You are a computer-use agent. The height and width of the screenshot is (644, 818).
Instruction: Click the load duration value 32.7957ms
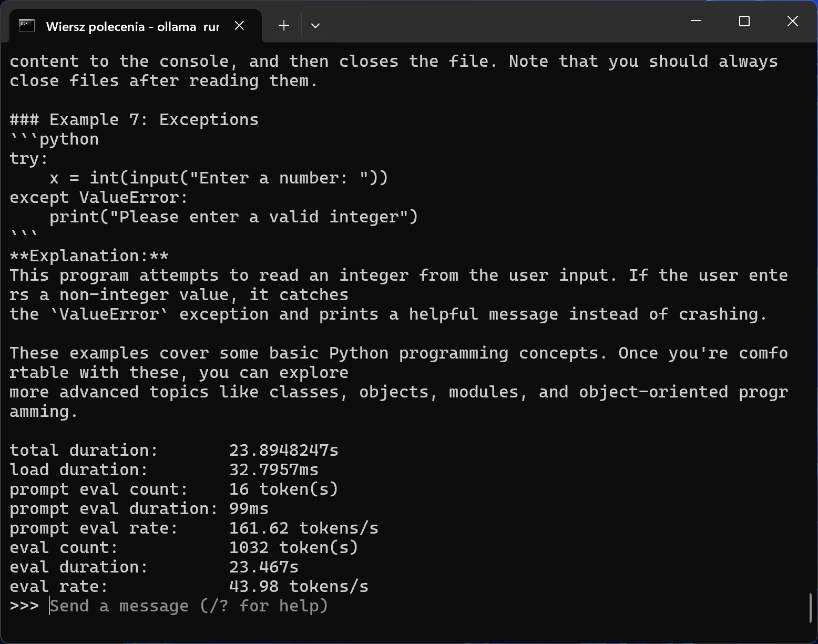273,470
